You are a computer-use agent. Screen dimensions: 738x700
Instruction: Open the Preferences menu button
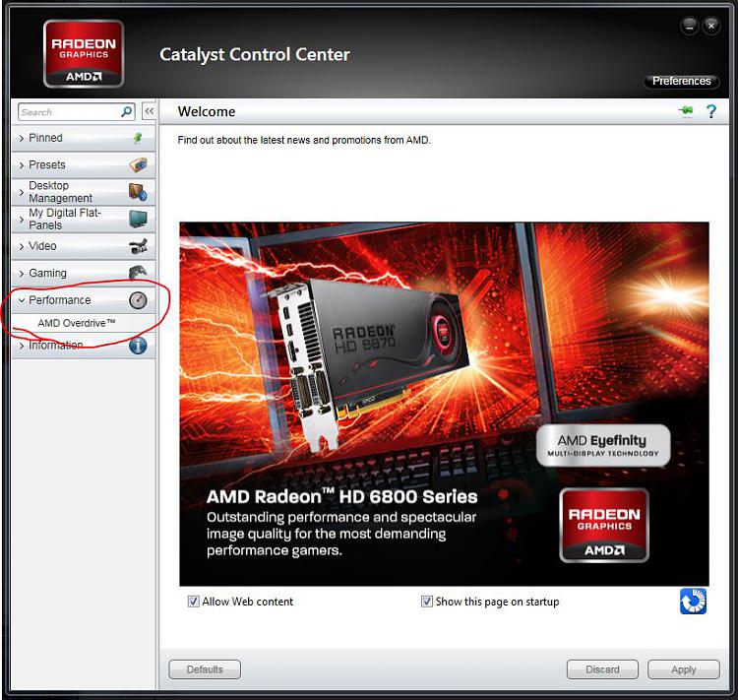[x=681, y=81]
